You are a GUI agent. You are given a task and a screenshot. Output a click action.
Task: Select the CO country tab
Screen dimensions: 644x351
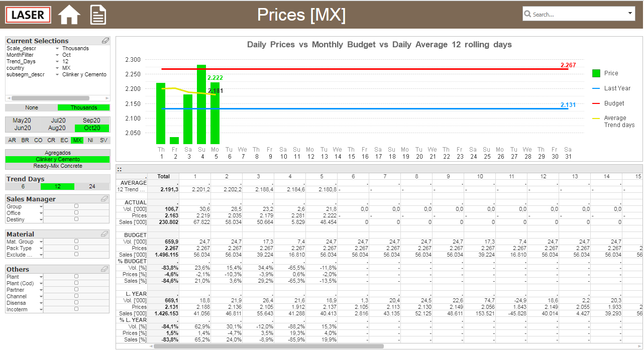[x=38, y=141]
